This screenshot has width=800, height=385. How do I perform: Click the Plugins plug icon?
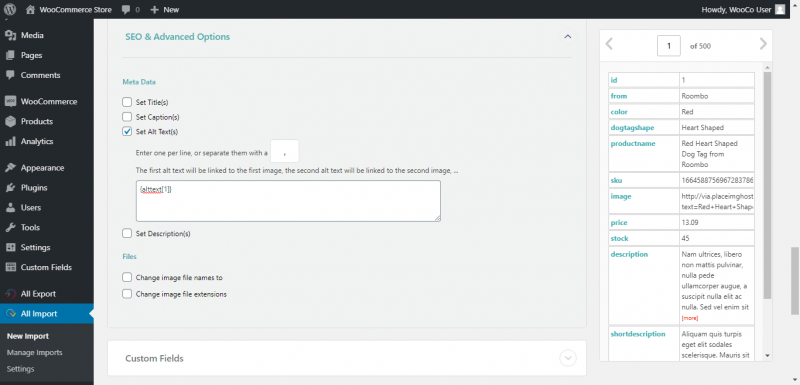[x=10, y=188]
